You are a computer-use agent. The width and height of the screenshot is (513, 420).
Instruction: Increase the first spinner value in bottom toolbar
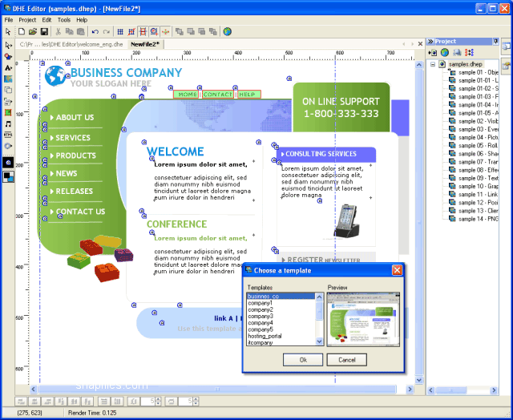click(x=158, y=399)
